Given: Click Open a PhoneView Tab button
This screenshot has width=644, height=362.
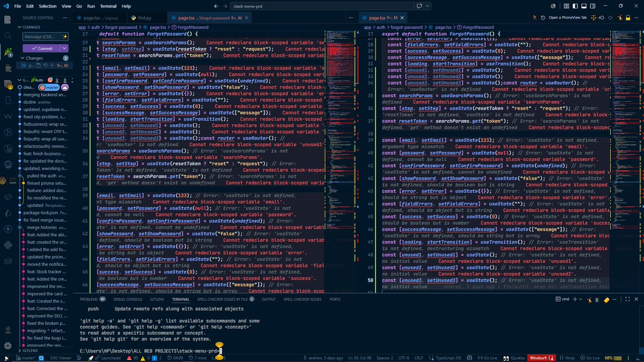Looking at the screenshot, I should point(567,18).
